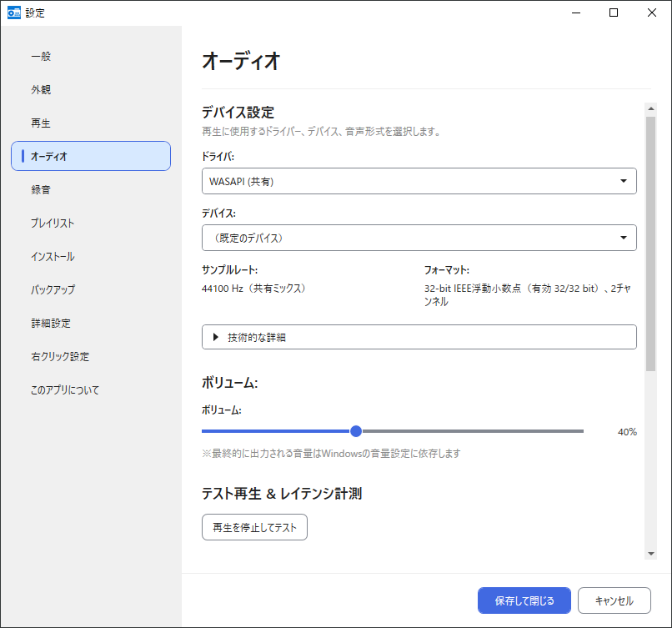Click the ボリューム slider handle at 40%
Image resolution: width=672 pixels, height=628 pixels.
(356, 431)
